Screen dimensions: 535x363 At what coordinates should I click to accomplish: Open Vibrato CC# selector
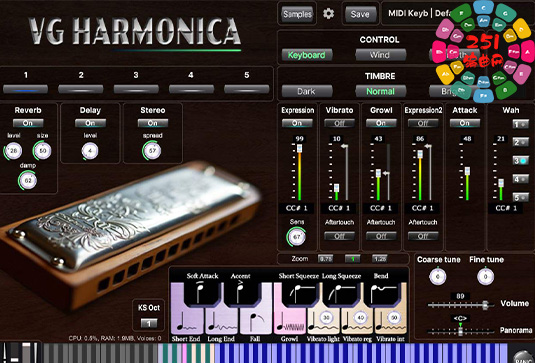339,208
